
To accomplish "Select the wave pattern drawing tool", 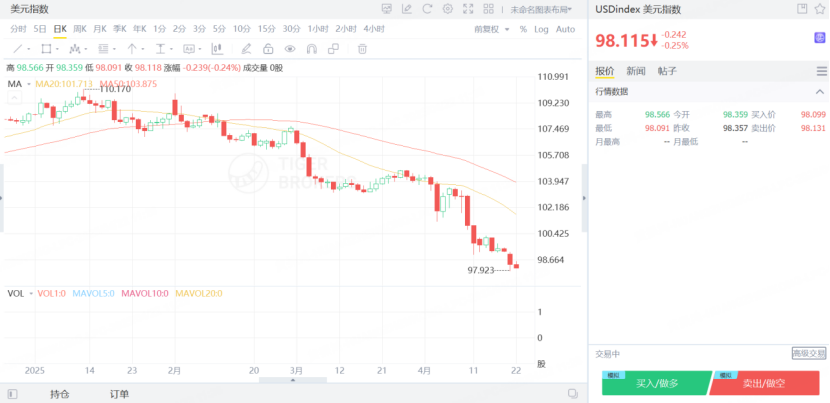I will point(75,49).
